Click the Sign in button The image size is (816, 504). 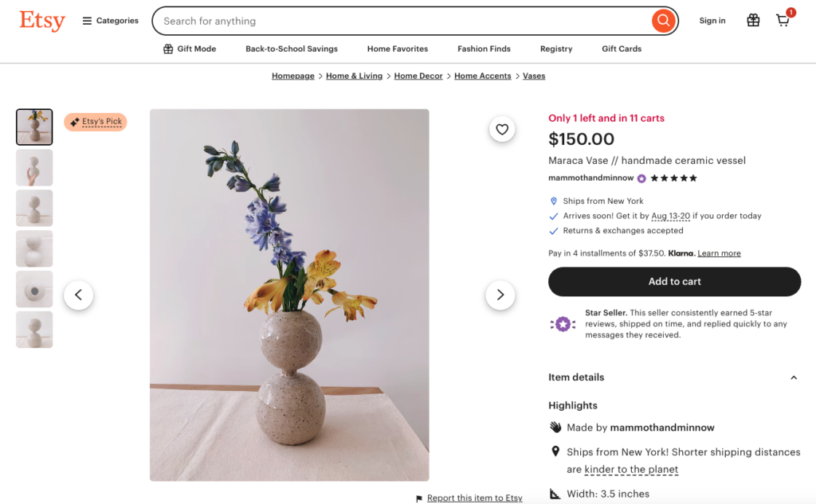point(712,21)
